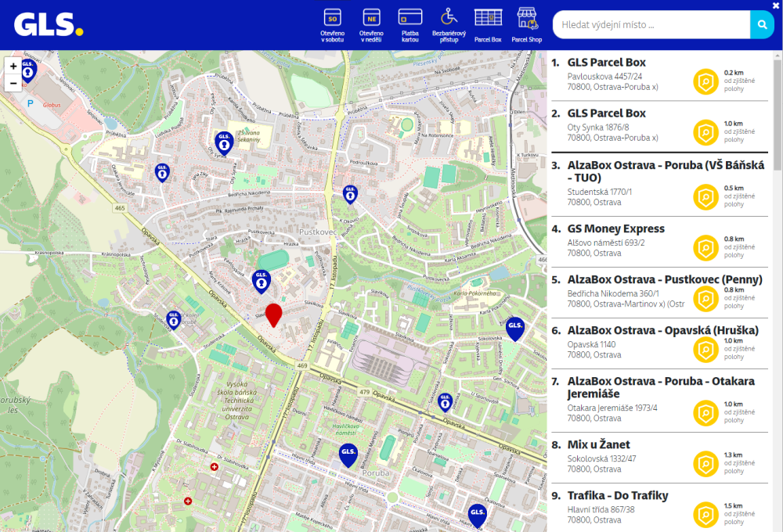Click address 'Hlavní třída 867/38'
783x532 pixels.
601,509
